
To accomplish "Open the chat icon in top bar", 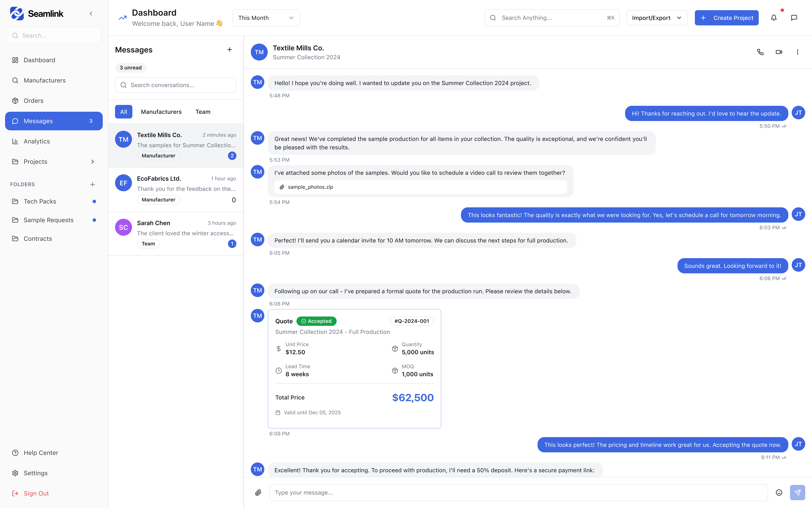I will click(x=794, y=18).
